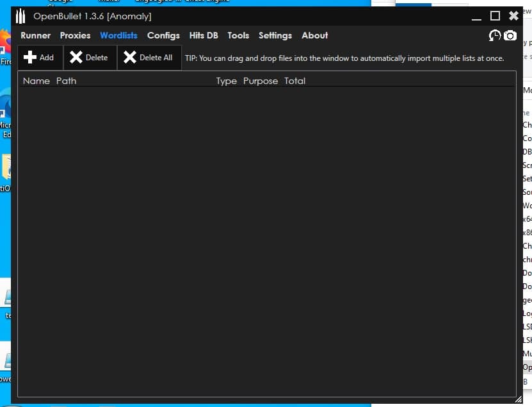Click the X icon on Delete All
The height and width of the screenshot is (407, 532).
click(130, 58)
